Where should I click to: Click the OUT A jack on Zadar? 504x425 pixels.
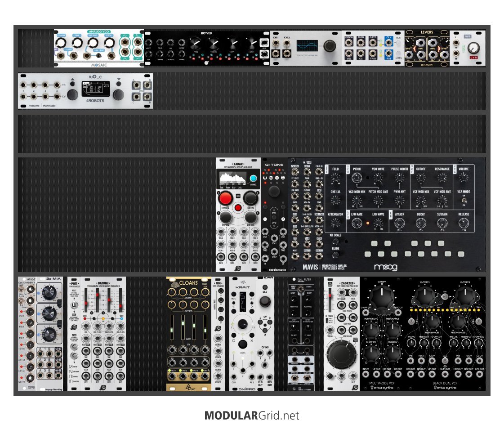pyautogui.click(x=221, y=257)
